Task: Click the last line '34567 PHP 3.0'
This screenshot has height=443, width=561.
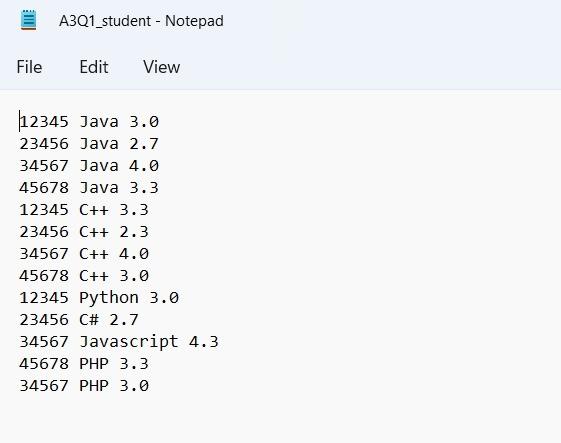Action: pos(84,386)
